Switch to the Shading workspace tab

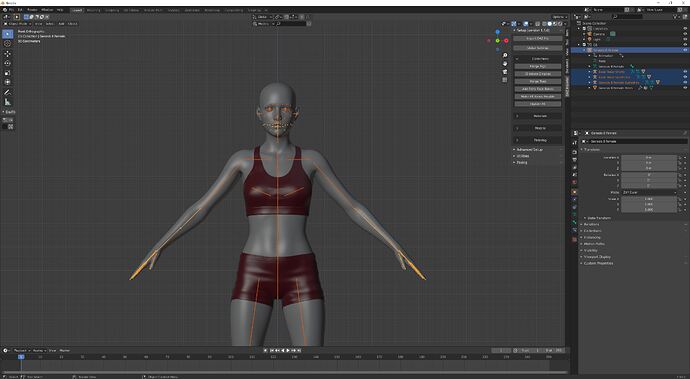click(x=173, y=10)
